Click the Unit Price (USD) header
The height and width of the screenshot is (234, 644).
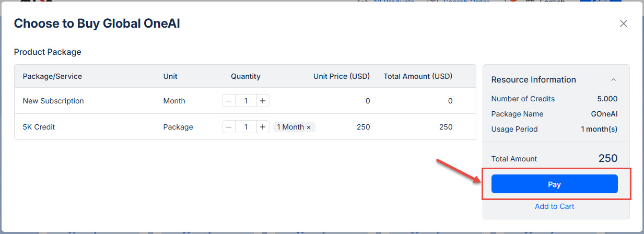[341, 76]
